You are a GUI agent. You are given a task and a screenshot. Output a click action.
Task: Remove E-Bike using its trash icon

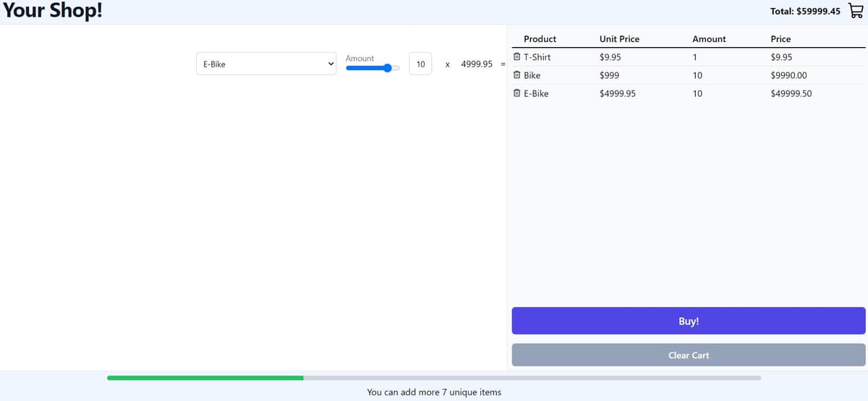pos(516,93)
